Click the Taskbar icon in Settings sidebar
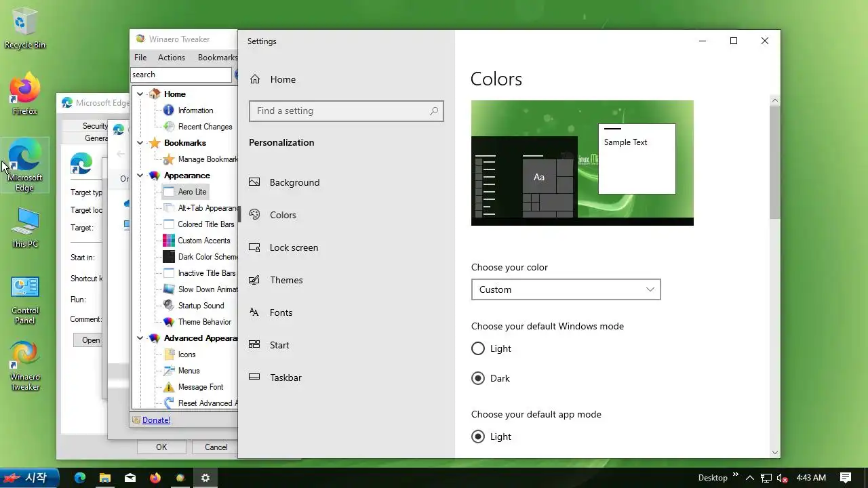The width and height of the screenshot is (868, 488). [254, 378]
